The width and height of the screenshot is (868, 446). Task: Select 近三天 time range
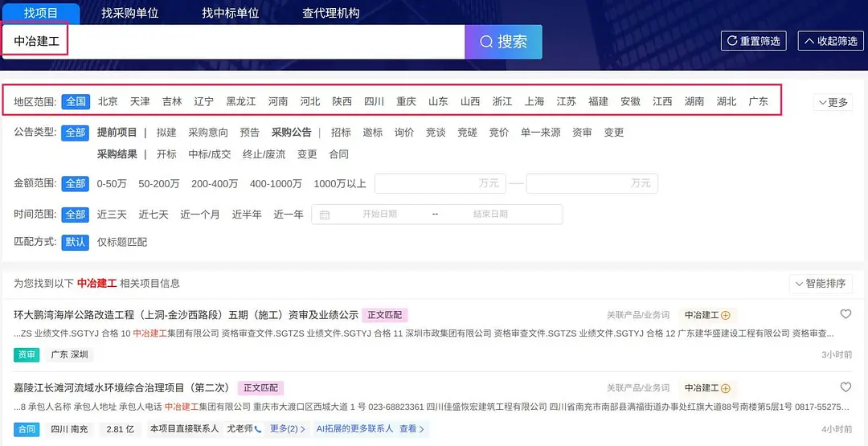112,215
